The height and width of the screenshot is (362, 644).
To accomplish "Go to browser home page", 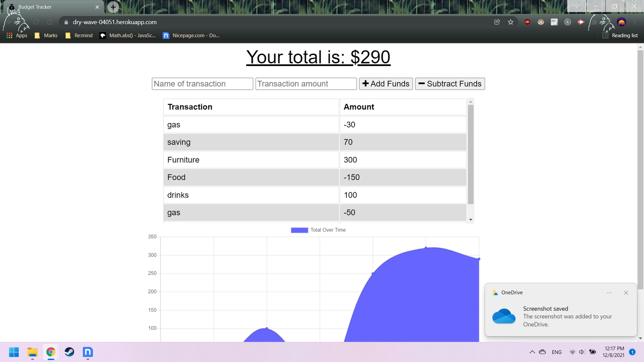I will [50, 22].
